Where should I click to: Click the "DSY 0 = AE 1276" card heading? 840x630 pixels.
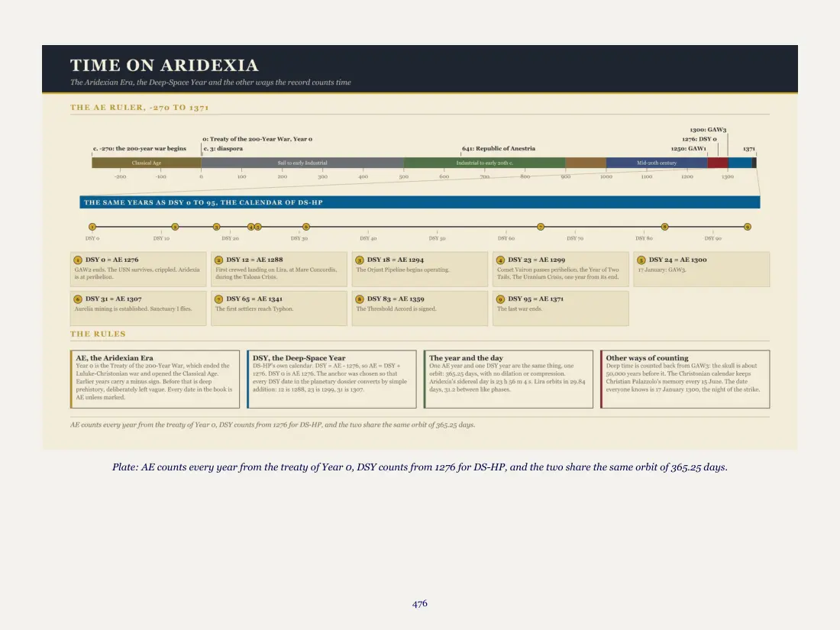click(x=111, y=260)
